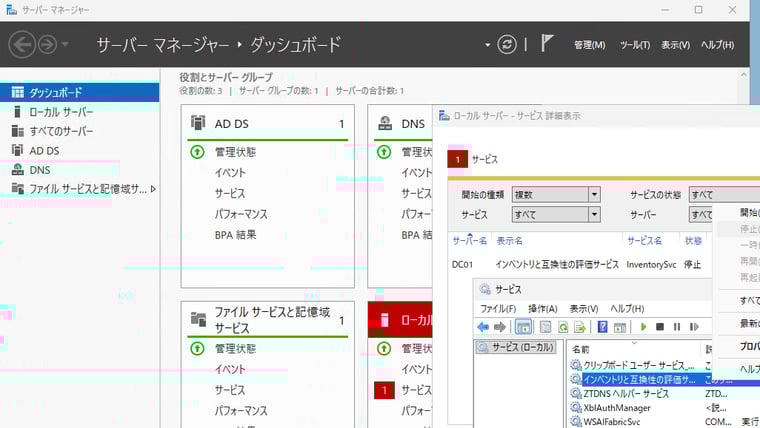Open 操作(A) menu in Services window
This screenshot has width=760, height=428.
pos(542,309)
